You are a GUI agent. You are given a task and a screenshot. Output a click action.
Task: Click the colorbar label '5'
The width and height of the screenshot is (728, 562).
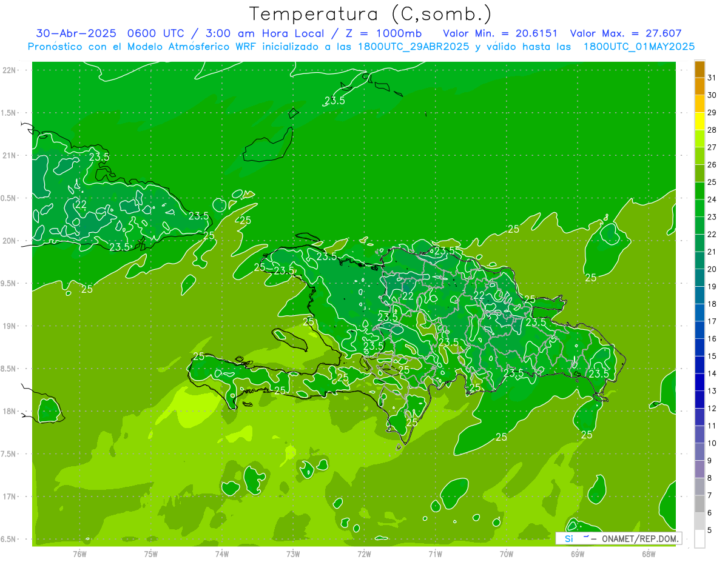710,530
